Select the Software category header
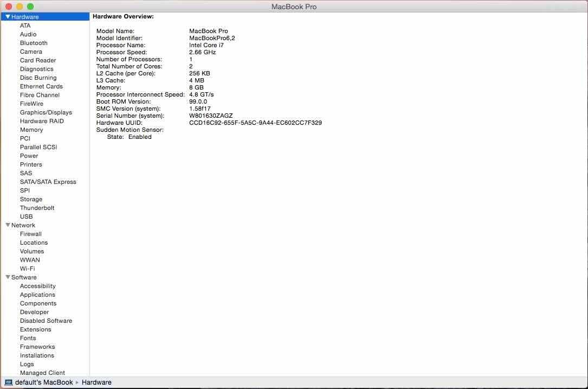This screenshot has height=389, width=588. pos(24,277)
